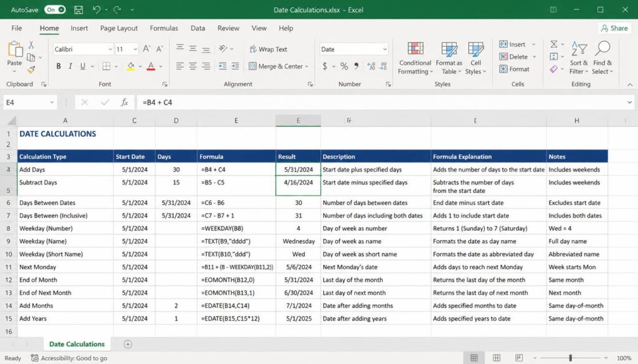The width and height of the screenshot is (638, 364).
Task: Click the Accounting dollar format icon
Action: click(325, 66)
